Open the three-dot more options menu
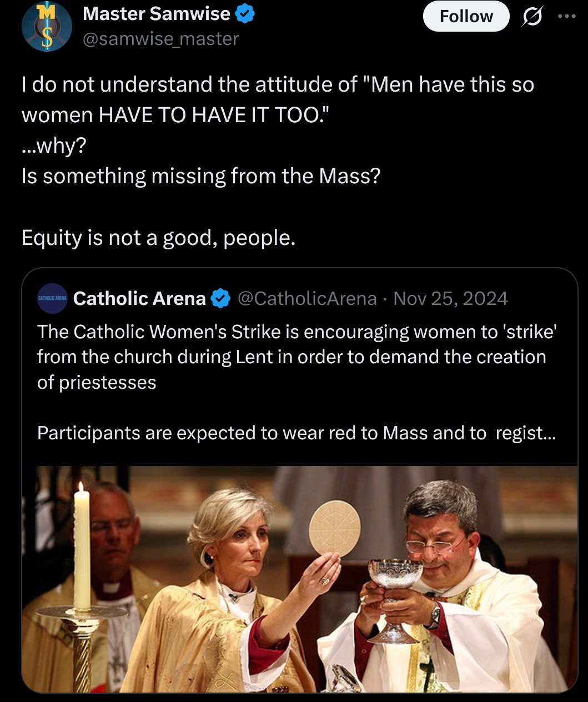Screen dimensions: 588x702 (566, 16)
